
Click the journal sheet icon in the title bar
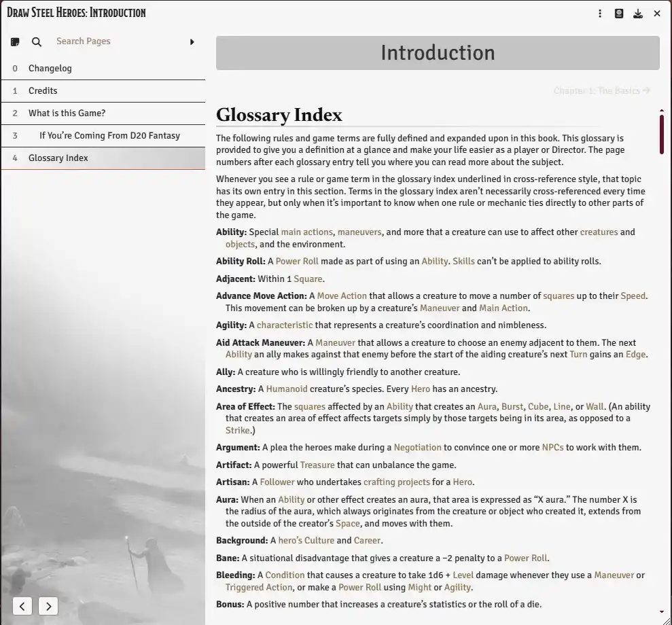619,13
